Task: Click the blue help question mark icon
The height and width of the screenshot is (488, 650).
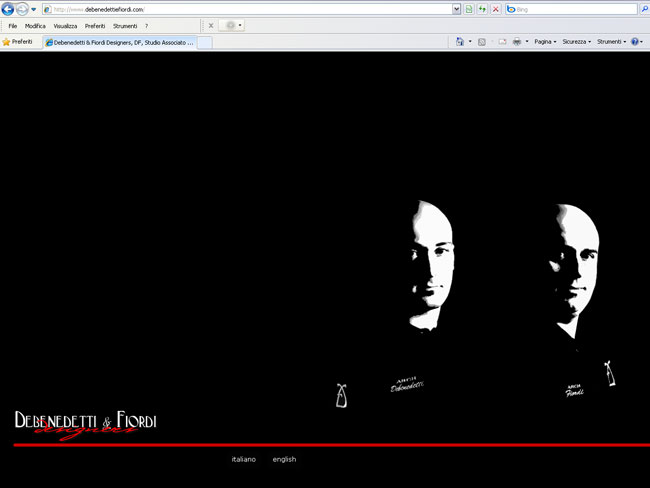Action: click(x=635, y=42)
